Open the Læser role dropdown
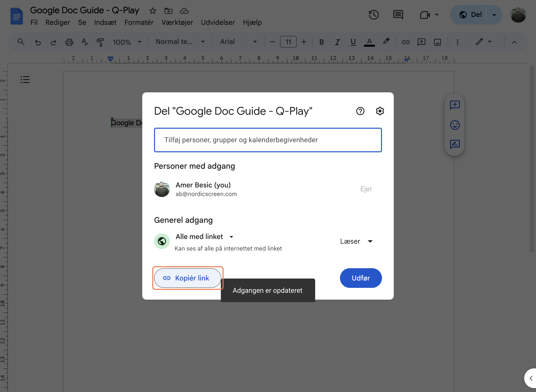 point(356,241)
